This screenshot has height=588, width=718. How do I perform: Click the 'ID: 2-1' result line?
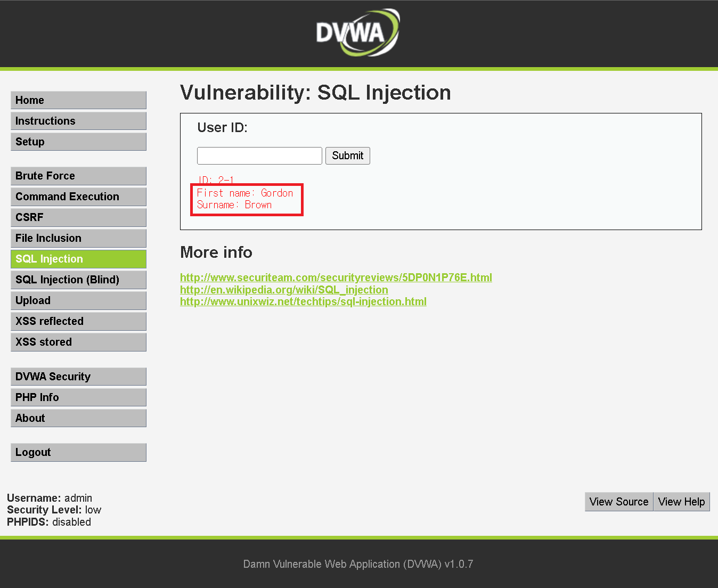pos(216,180)
